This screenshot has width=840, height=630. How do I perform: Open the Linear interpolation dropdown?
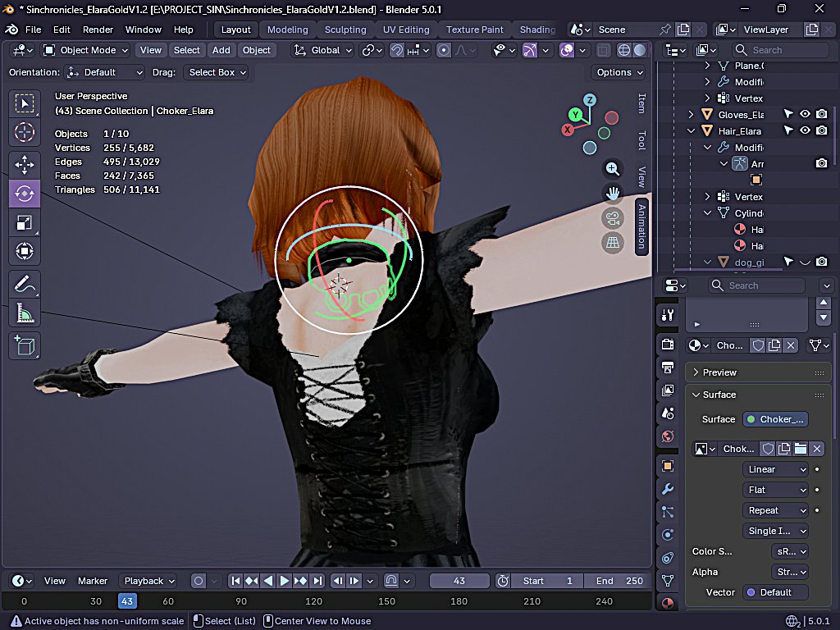(776, 469)
